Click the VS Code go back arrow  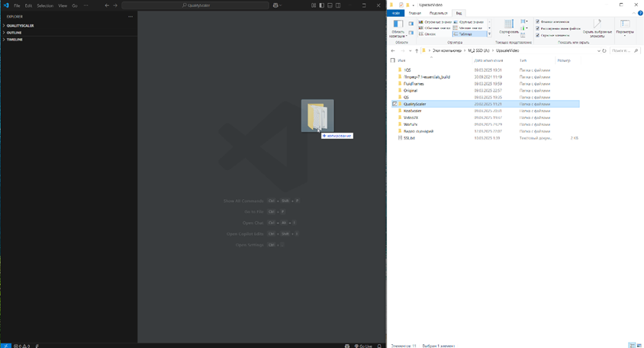107,5
